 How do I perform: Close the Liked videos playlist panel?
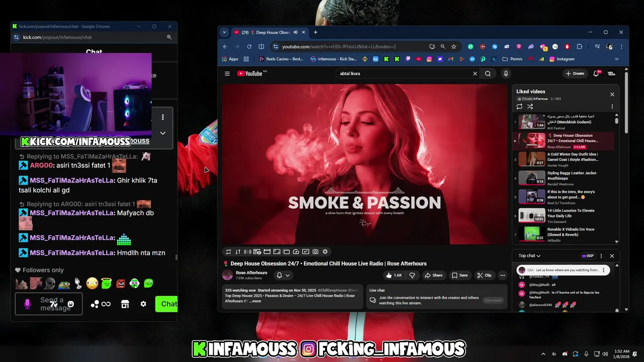[612, 94]
